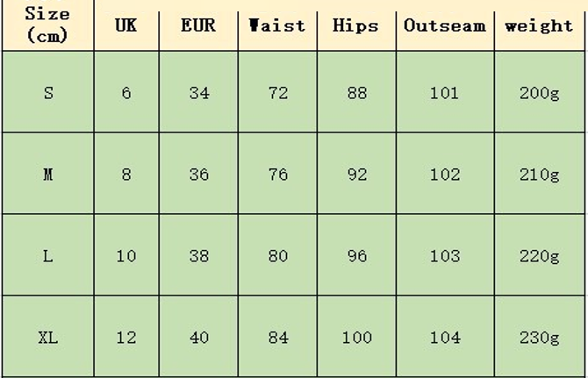
Task: Select the waist value 80 cell
Action: (277, 256)
